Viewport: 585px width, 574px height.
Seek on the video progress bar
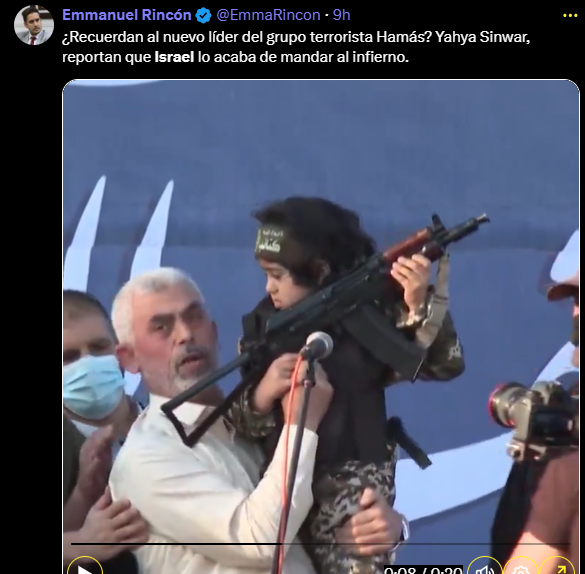coord(320,544)
